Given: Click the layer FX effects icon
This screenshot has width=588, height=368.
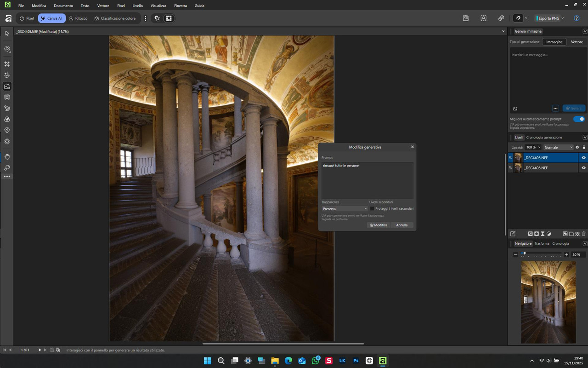Looking at the screenshot, I should pyautogui.click(x=530, y=234).
